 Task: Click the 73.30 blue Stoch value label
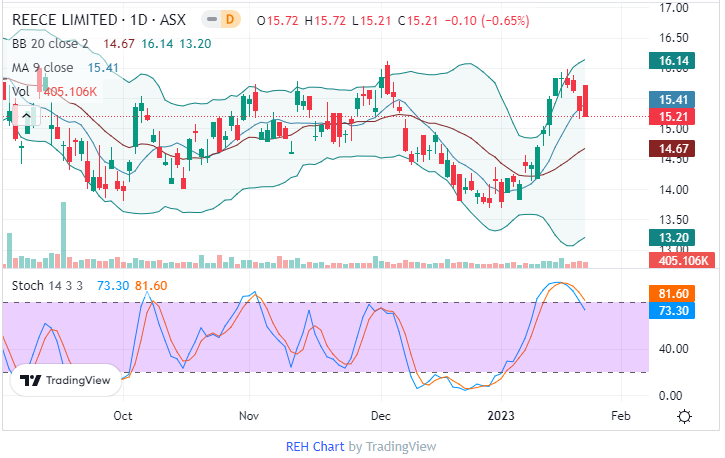click(671, 312)
